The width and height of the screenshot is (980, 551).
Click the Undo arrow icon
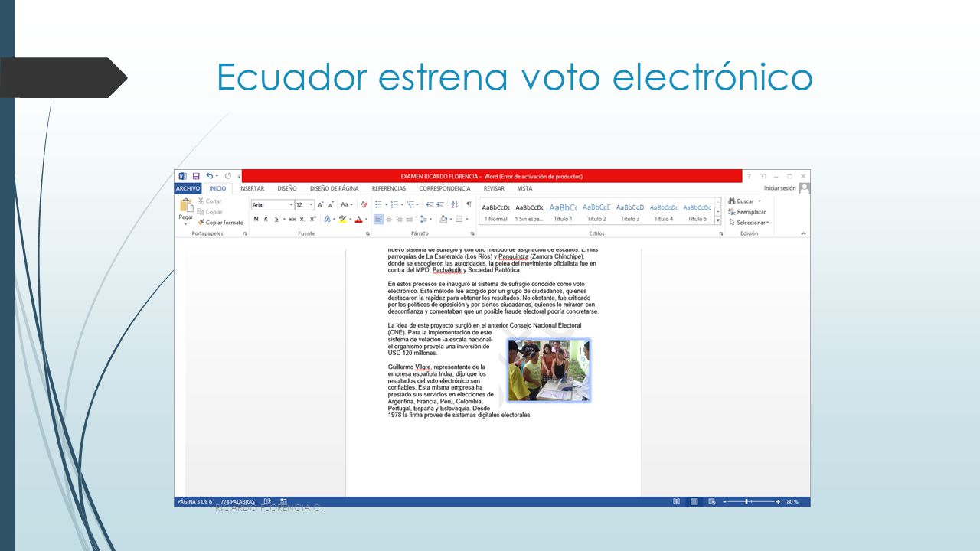click(x=209, y=176)
